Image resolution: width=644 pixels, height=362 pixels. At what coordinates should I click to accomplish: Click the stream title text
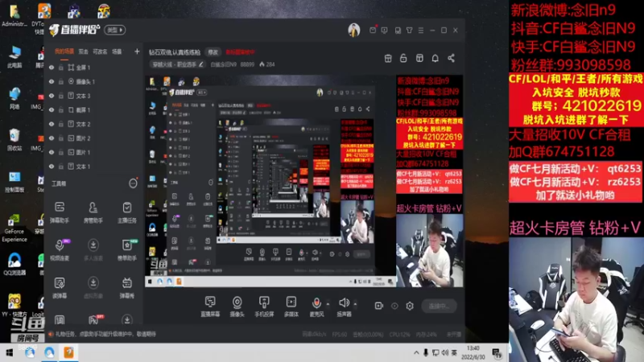[x=175, y=52]
